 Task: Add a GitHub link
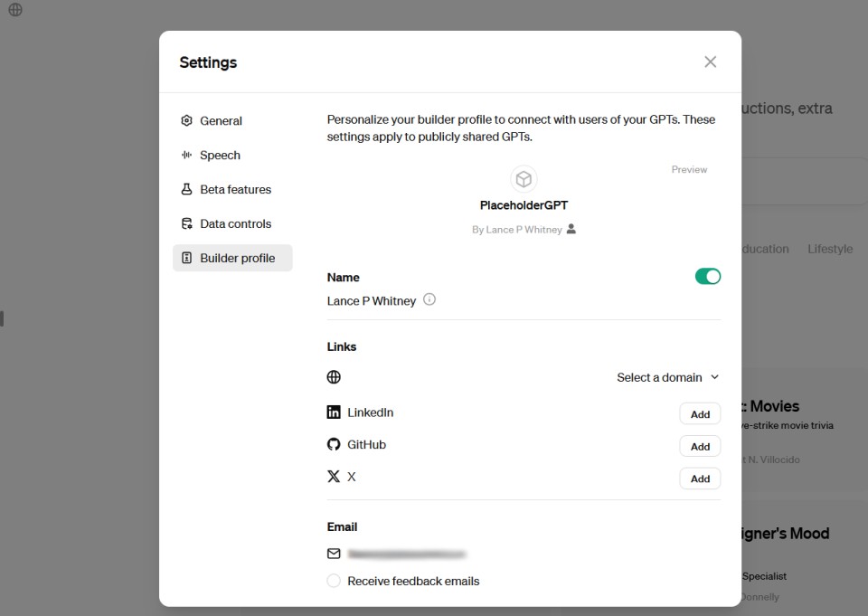click(700, 446)
